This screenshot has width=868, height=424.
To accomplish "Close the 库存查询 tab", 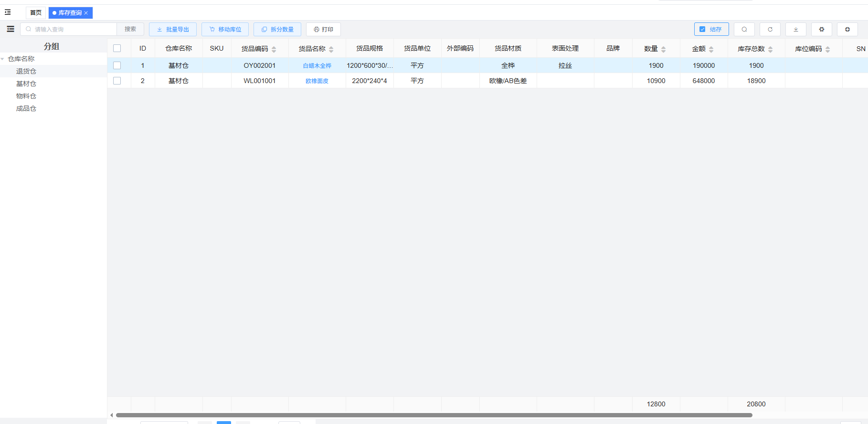I will [x=86, y=13].
